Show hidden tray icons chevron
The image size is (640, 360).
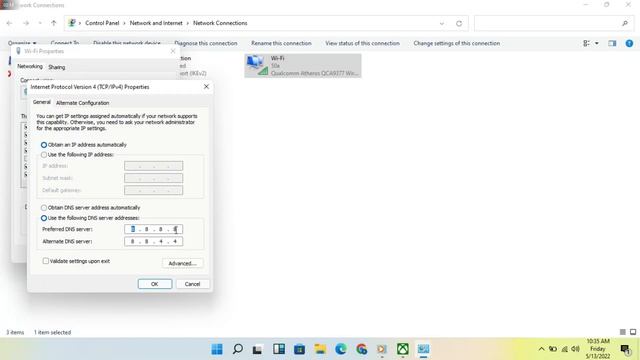541,349
